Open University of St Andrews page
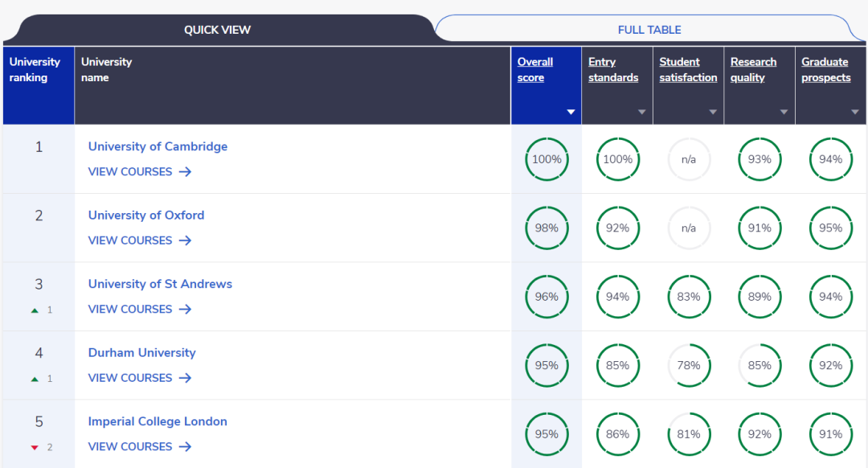This screenshot has width=868, height=468. click(160, 284)
